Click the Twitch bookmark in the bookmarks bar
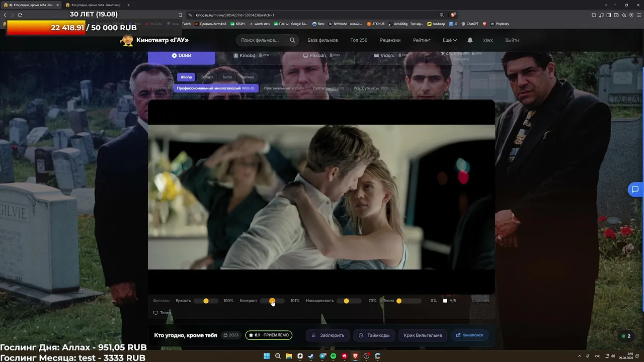 (186, 24)
